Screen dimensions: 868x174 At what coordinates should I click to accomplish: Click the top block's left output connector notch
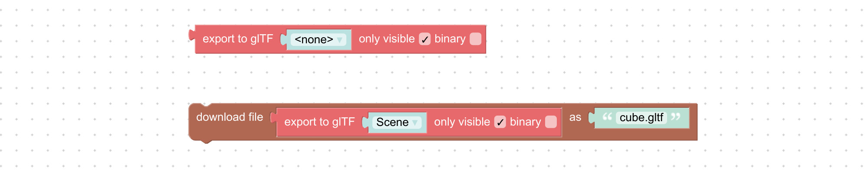[x=192, y=35]
